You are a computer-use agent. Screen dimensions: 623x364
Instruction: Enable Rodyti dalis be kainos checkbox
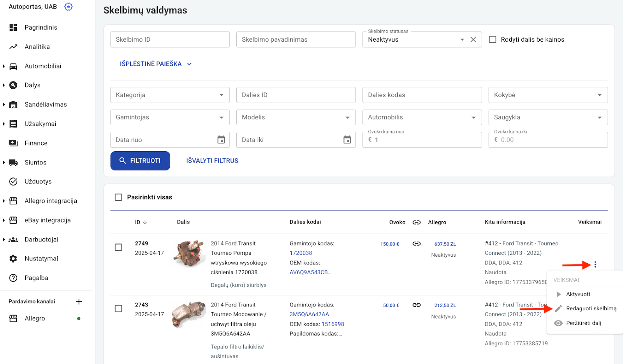point(493,40)
